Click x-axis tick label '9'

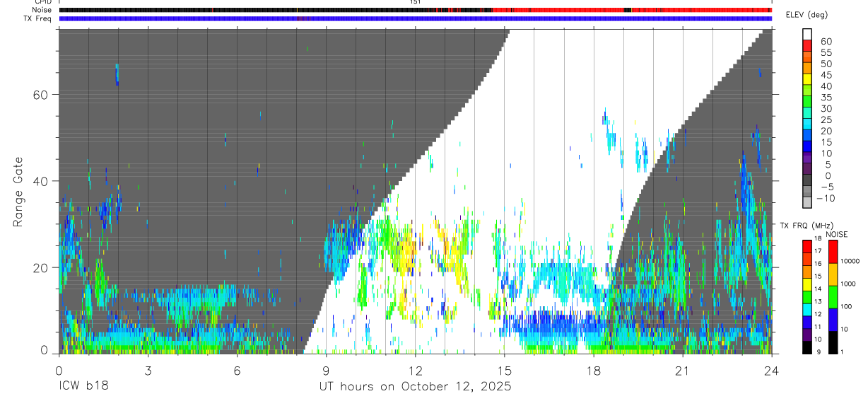coord(326,370)
